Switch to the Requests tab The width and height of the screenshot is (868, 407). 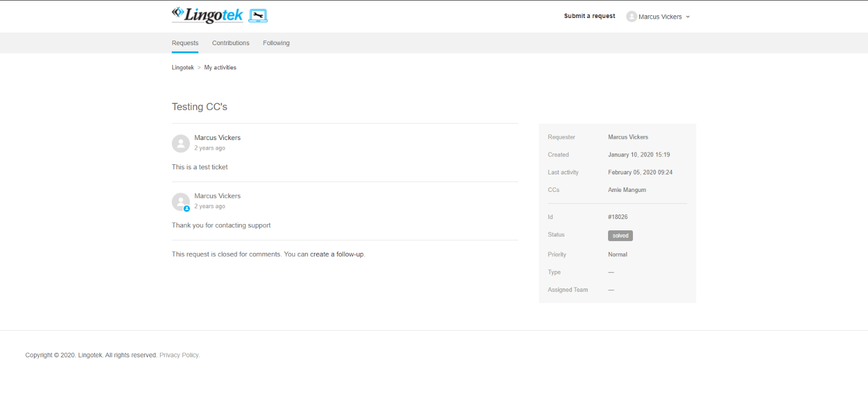185,43
